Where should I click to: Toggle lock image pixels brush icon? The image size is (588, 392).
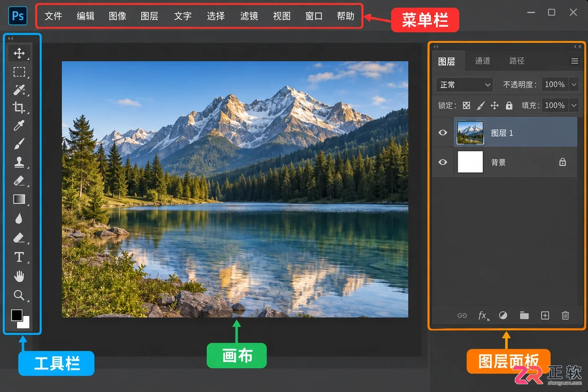[481, 106]
